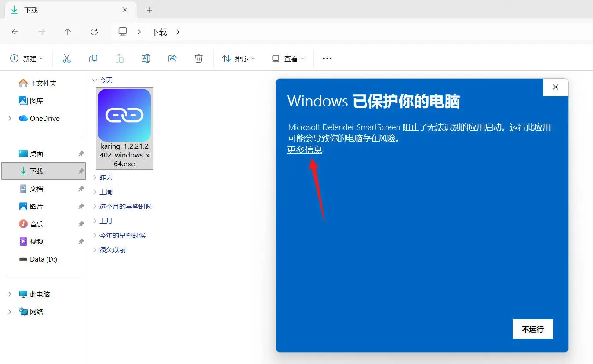Open the 新建 dropdown
This screenshot has height=364, width=593.
[x=27, y=58]
